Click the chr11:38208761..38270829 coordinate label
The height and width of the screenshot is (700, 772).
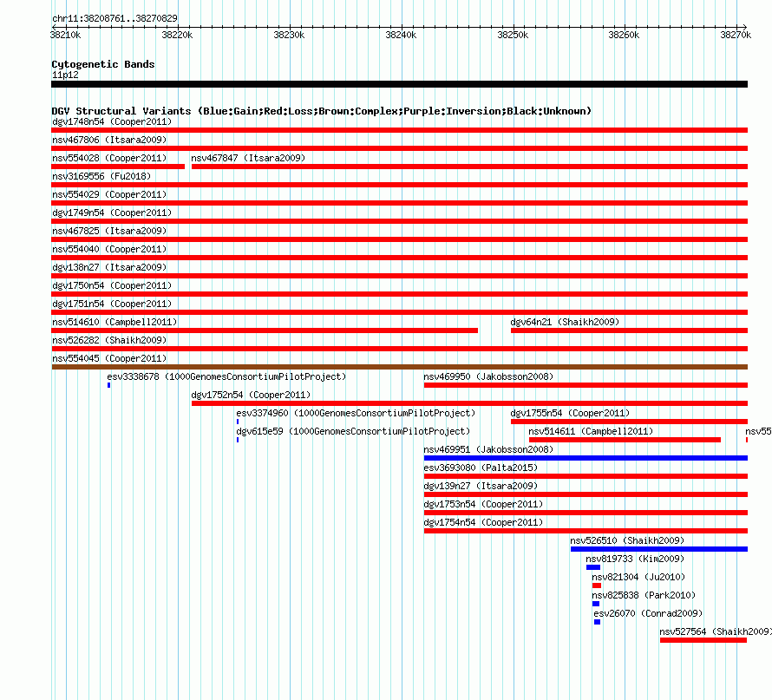tap(114, 18)
